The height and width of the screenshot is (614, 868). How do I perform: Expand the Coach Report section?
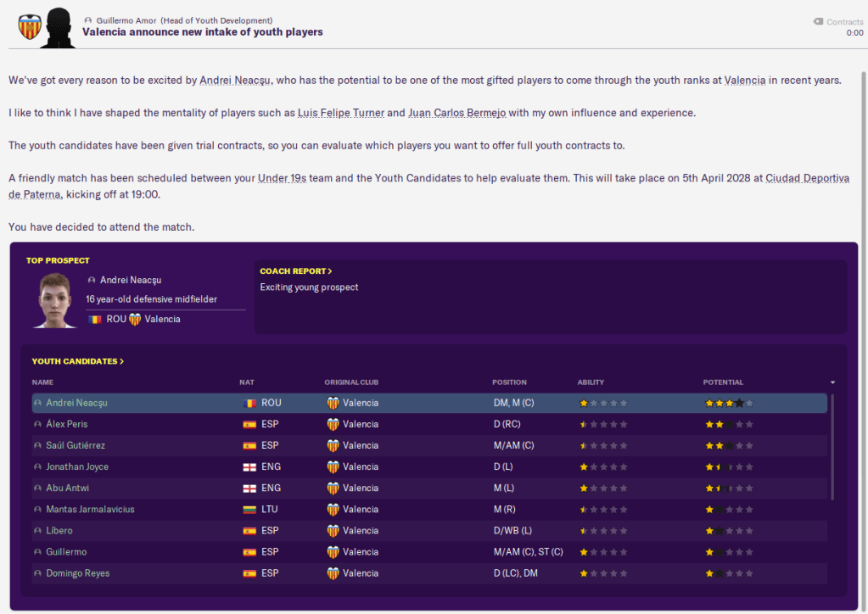296,271
